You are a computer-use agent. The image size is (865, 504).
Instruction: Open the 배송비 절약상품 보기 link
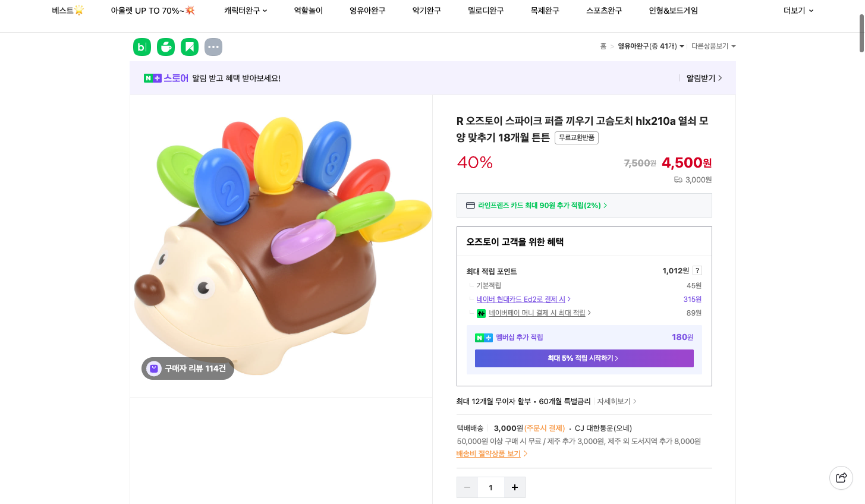click(488, 453)
